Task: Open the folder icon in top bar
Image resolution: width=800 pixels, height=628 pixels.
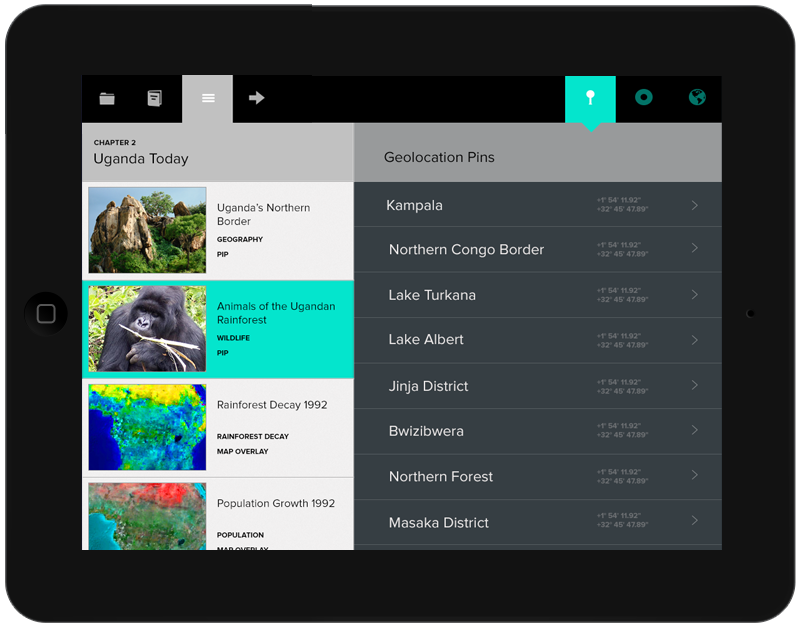Action: click(x=107, y=98)
